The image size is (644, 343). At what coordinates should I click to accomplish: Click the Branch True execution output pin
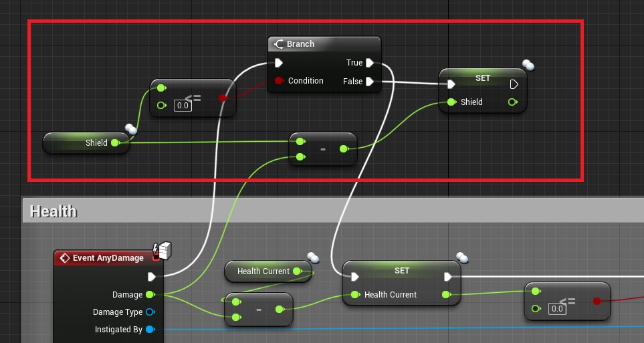click(x=370, y=63)
